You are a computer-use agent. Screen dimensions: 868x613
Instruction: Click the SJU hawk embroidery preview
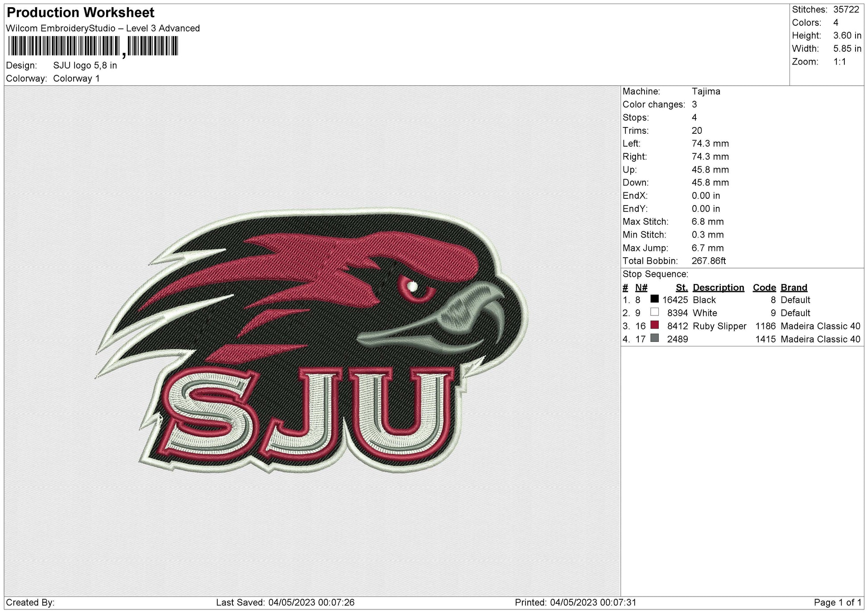click(x=312, y=340)
